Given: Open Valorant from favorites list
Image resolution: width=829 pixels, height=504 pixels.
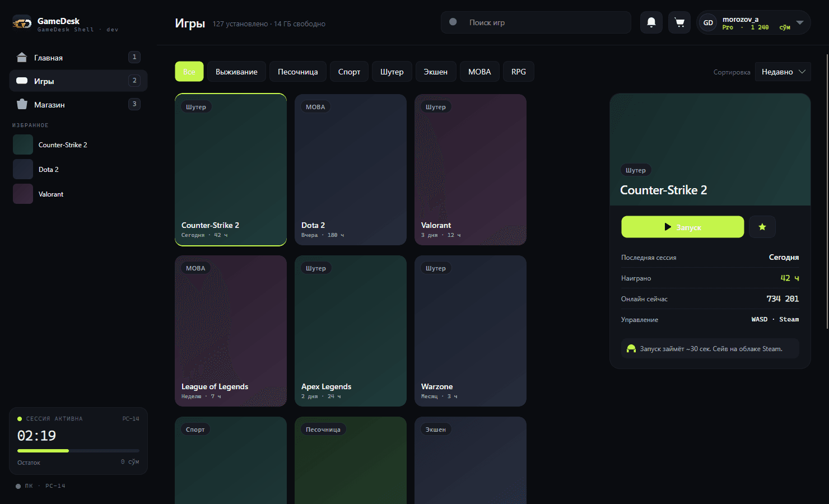Looking at the screenshot, I should point(78,194).
